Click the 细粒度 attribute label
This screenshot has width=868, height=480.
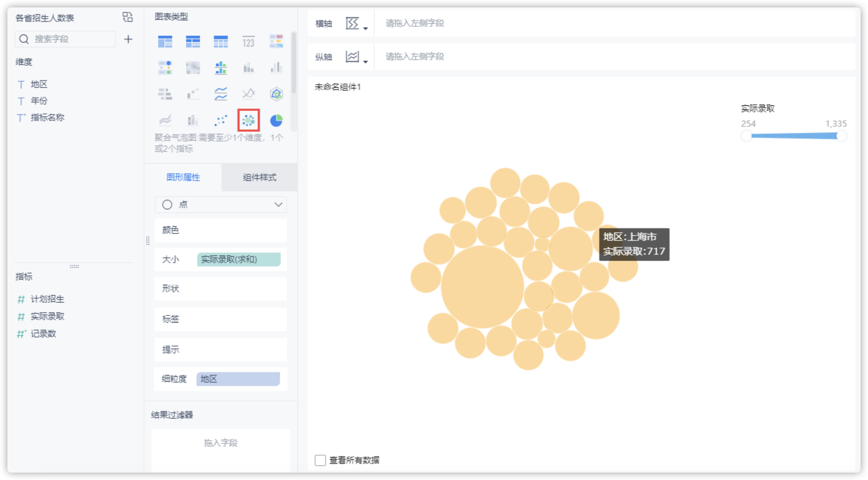[174, 379]
